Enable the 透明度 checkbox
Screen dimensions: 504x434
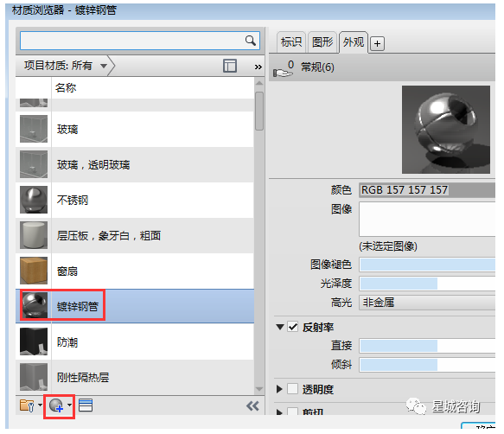293,389
